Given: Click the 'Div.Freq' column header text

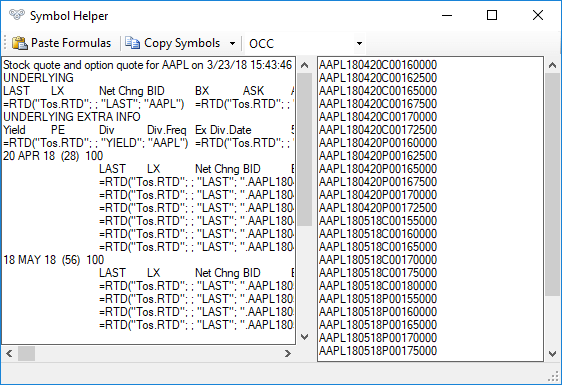Looking at the screenshot, I should click(x=167, y=130).
